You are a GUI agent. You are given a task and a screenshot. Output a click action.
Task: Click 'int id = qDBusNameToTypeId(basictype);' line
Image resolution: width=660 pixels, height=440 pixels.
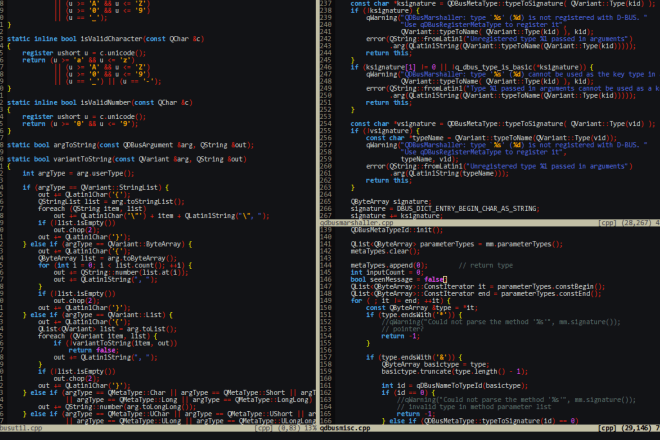455,385
